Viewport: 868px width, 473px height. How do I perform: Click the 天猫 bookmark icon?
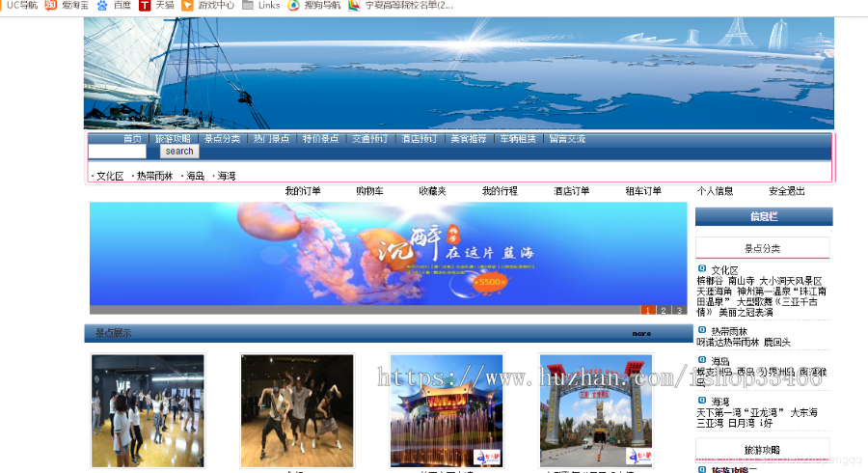tap(145, 6)
